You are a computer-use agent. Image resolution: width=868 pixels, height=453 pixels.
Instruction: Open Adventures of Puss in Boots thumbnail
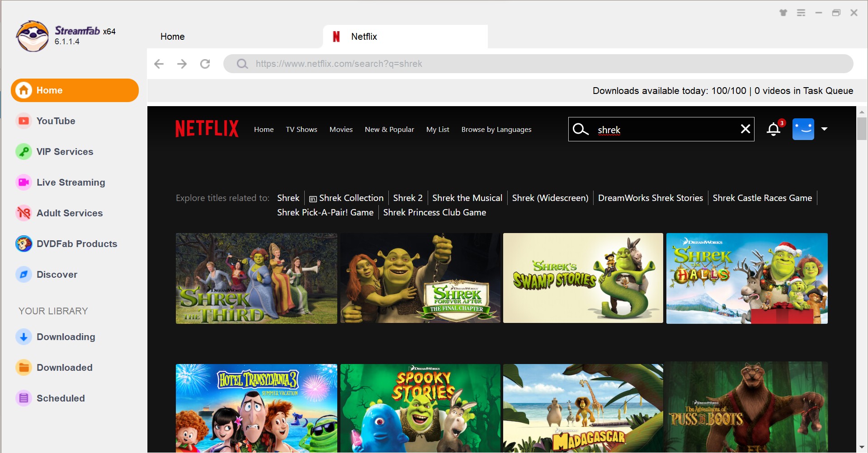(747, 407)
